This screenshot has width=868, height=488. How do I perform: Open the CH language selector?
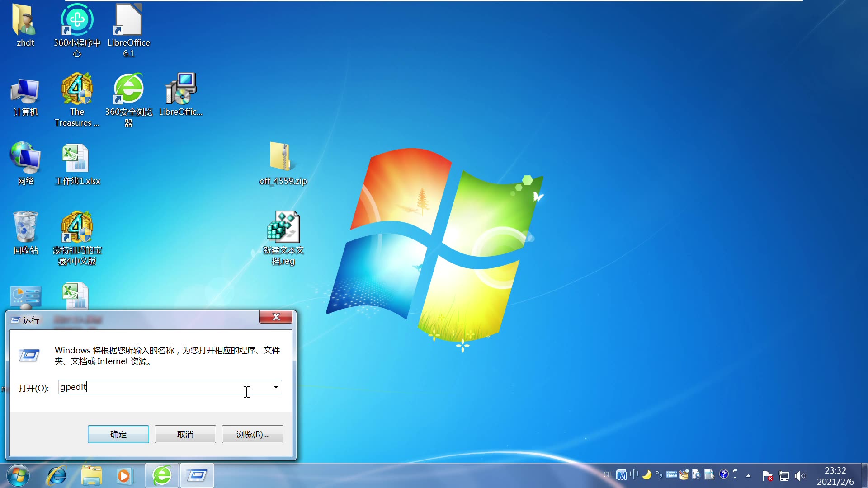608,475
